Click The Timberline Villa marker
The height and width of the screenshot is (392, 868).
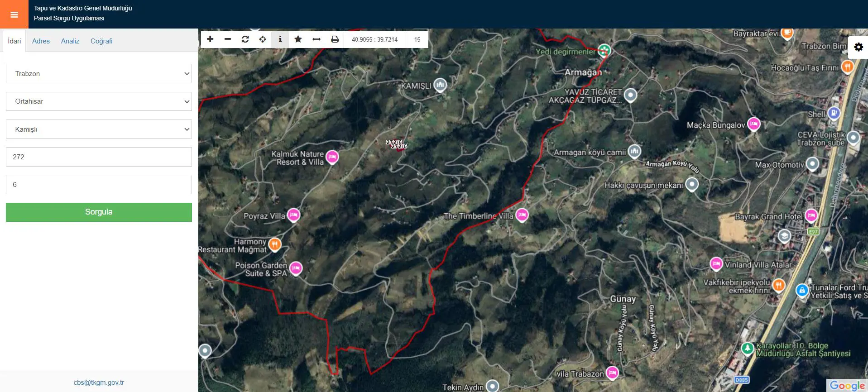click(522, 215)
